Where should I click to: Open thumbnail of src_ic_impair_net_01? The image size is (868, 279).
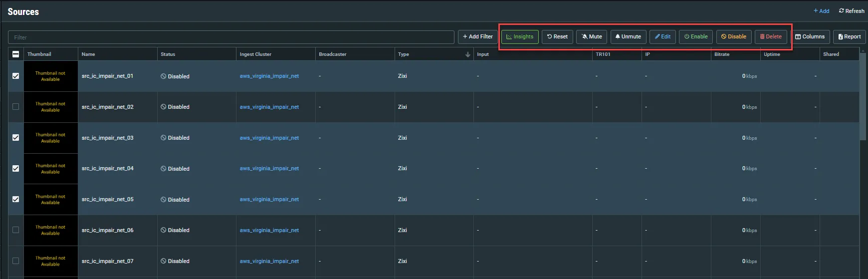50,76
